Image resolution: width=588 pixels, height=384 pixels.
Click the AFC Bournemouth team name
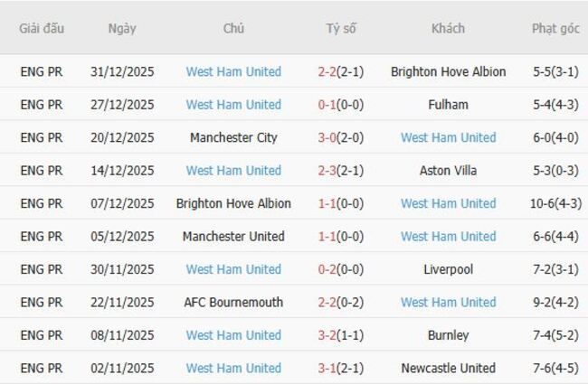(x=233, y=303)
